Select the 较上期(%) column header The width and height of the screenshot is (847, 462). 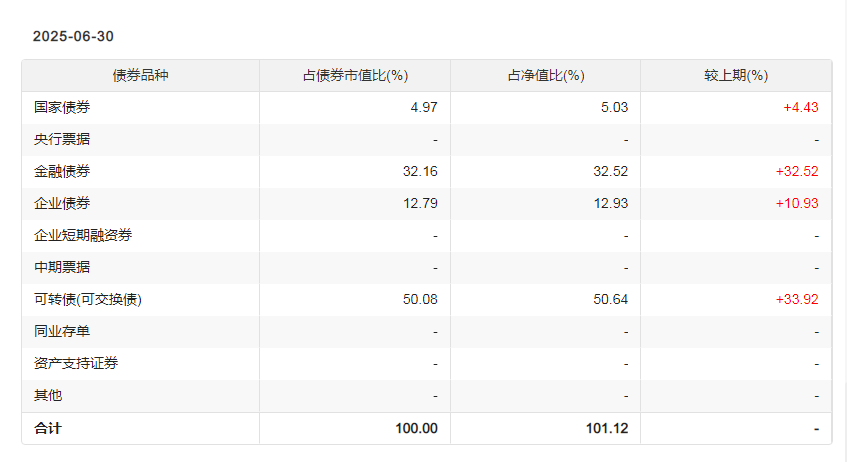point(736,76)
